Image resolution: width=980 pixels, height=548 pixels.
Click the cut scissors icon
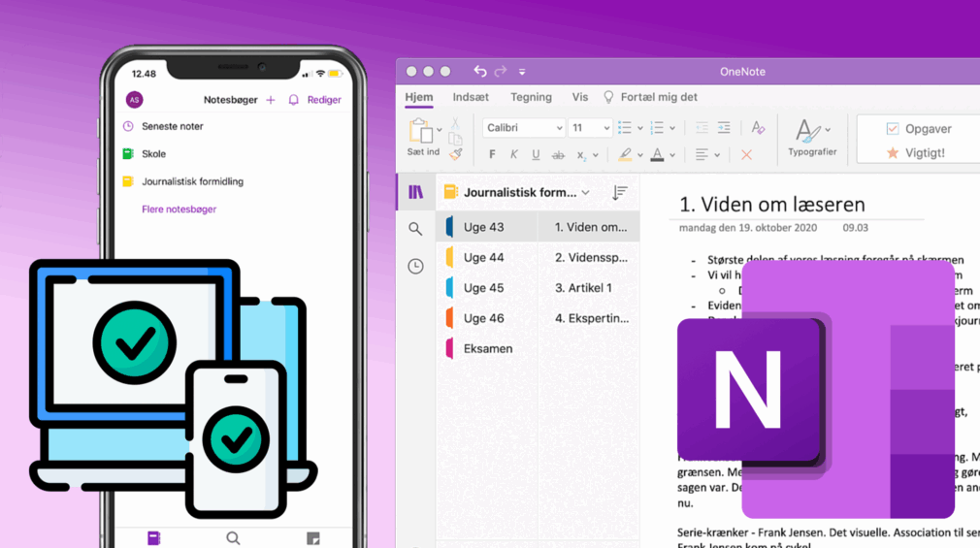coord(455,123)
